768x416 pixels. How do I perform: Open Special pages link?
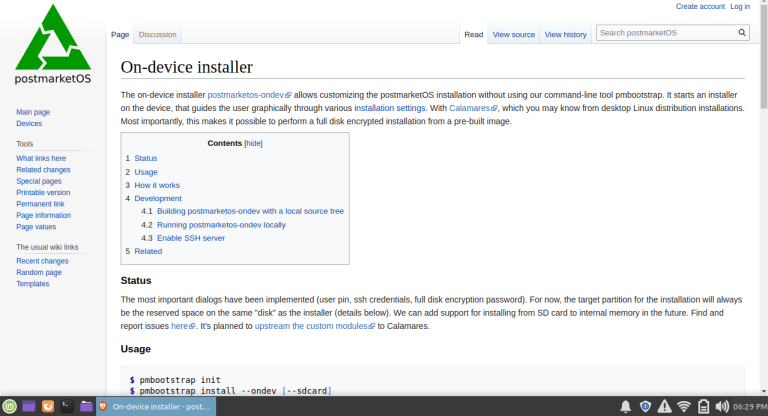click(39, 181)
